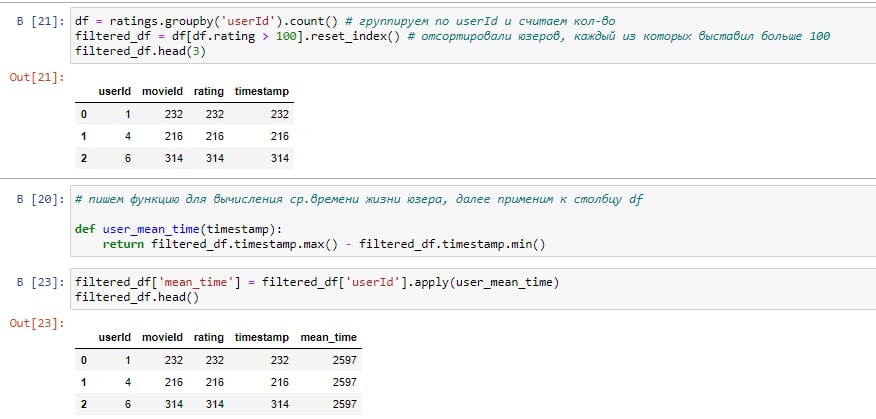Click row index 0 in Out[23] table
Image resolution: width=876 pixels, height=419 pixels.
pyautogui.click(x=84, y=360)
